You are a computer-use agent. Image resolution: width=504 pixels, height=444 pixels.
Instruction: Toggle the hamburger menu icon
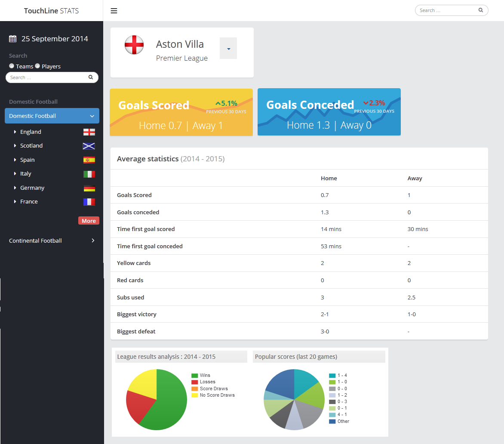click(x=114, y=11)
